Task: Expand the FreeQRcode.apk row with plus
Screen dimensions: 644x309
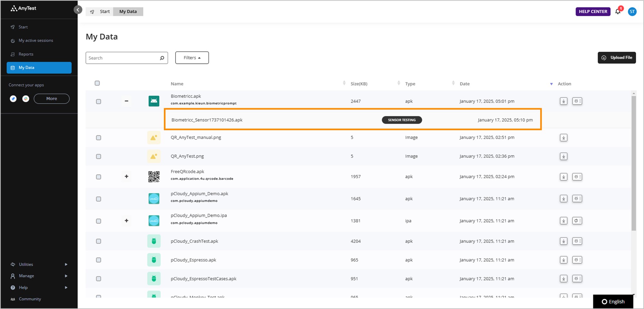Action: 127,177
